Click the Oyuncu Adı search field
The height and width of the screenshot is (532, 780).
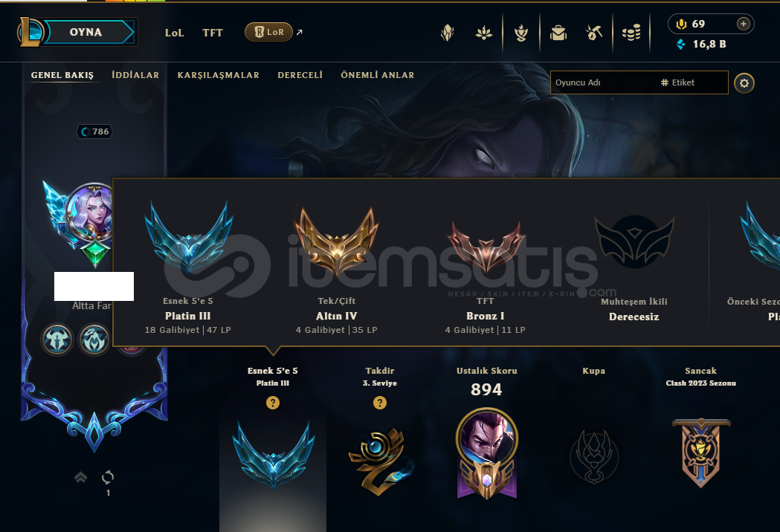[x=639, y=82]
